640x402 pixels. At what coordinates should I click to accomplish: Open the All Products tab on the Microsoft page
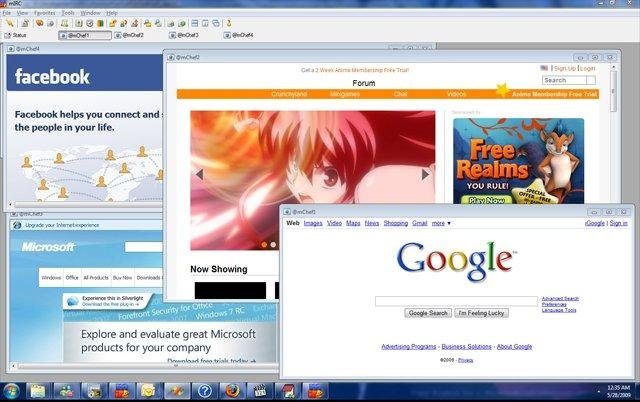pyautogui.click(x=96, y=278)
